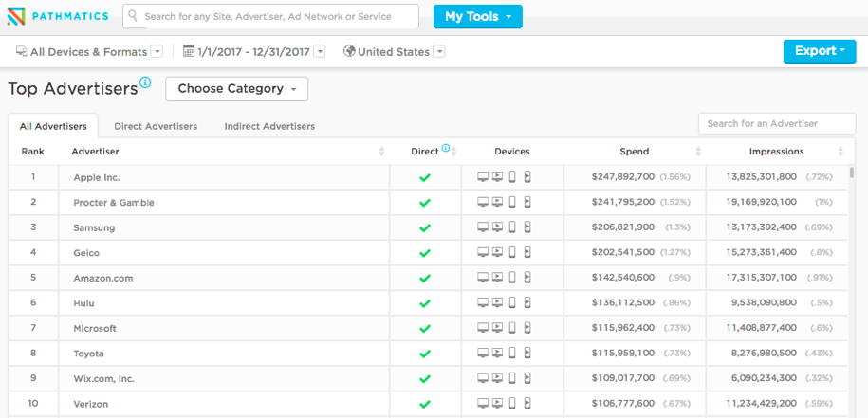
Task: Click the mobile phone icon in Apple Inc. row
Action: (512, 177)
